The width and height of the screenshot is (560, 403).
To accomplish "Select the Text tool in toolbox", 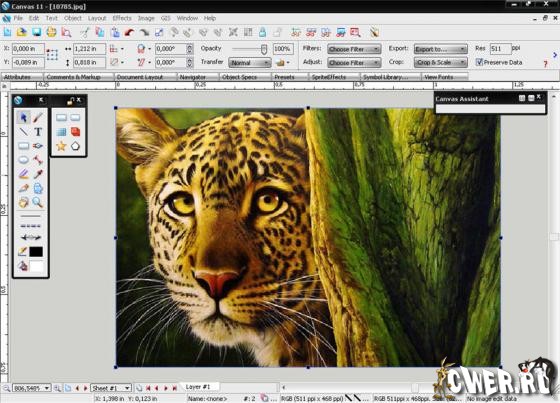I will tap(38, 132).
